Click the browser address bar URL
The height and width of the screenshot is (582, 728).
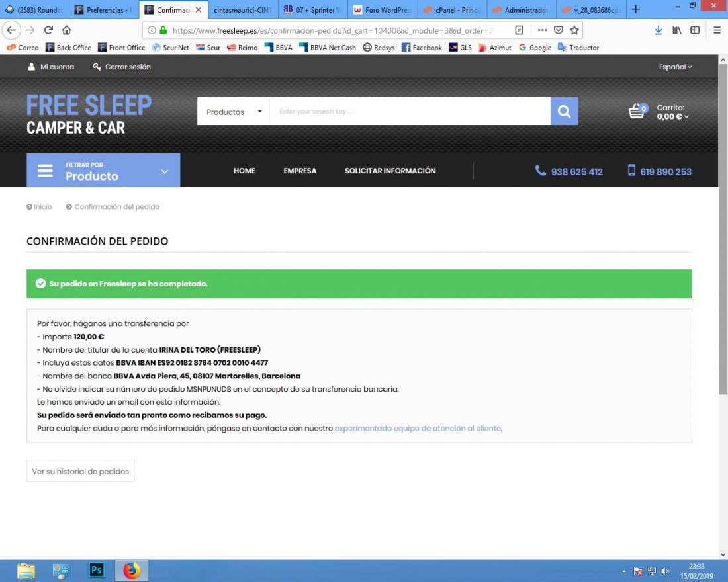(x=333, y=30)
